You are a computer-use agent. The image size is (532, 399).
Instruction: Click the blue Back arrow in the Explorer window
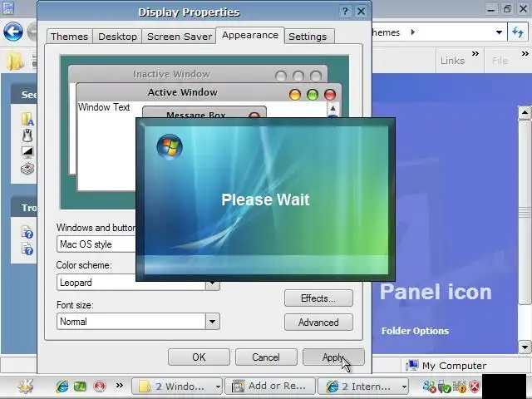click(x=13, y=32)
